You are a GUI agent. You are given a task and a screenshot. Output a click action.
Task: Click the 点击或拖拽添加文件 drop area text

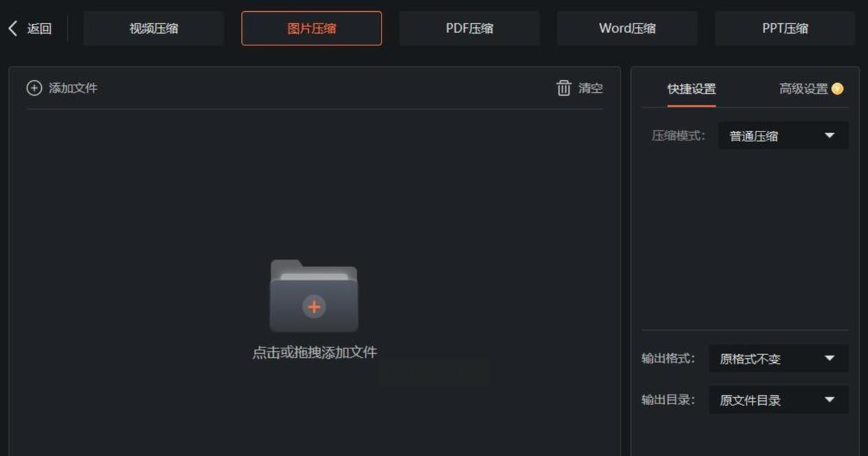[x=314, y=352]
